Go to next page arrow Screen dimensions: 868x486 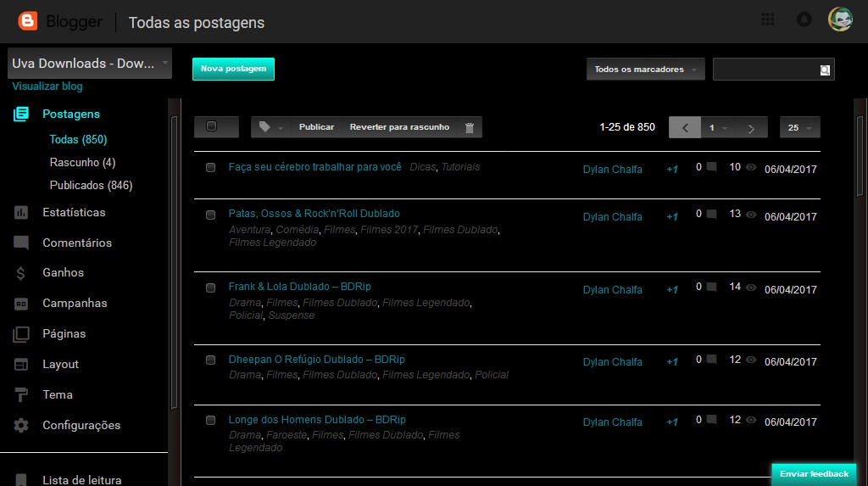(751, 128)
